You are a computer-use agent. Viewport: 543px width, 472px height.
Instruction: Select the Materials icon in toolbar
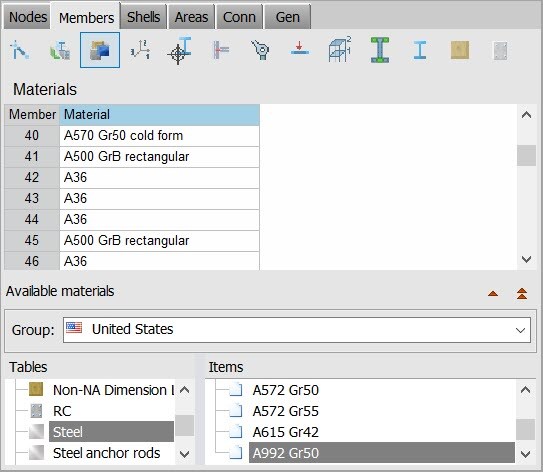[100, 50]
